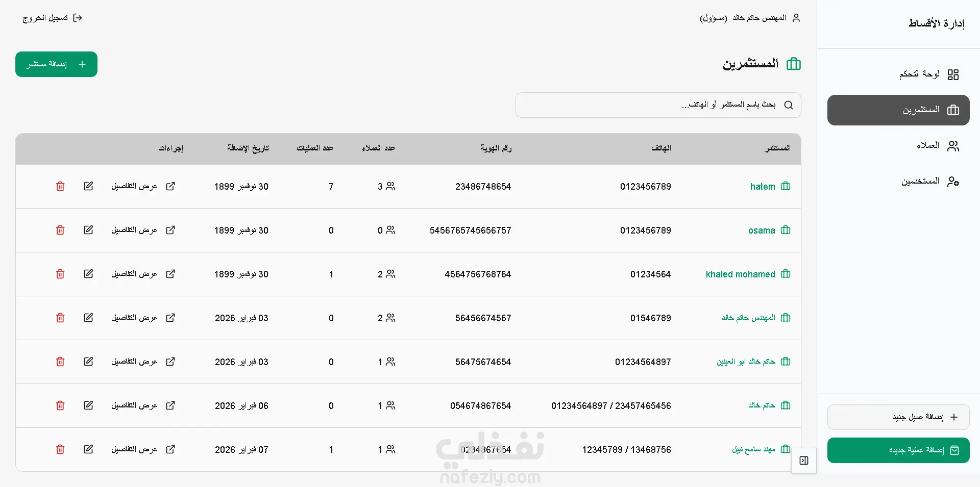The height and width of the screenshot is (487, 980).
Task: Click the briefcase icon beside hatem
Action: coord(786,186)
